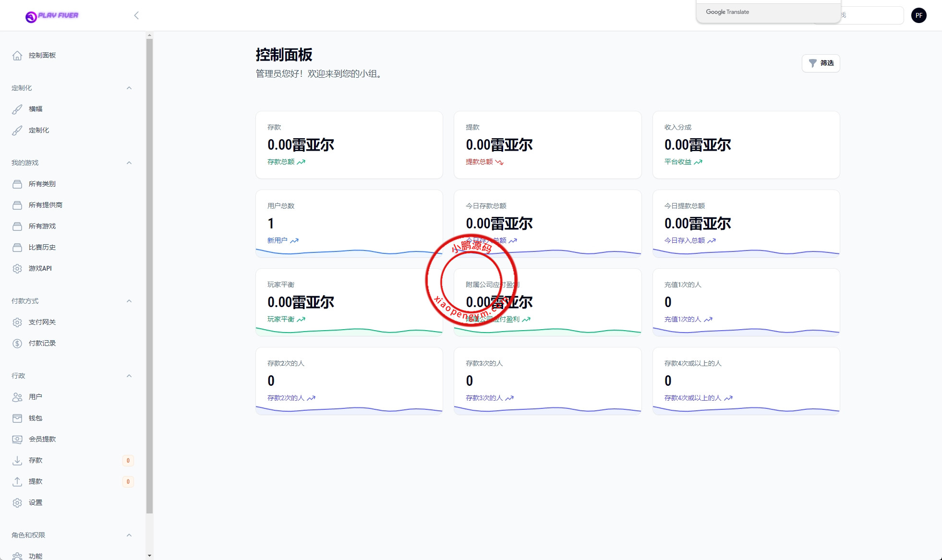Click the download icon beside 存款
This screenshot has width=942, height=560.
pos(17,461)
